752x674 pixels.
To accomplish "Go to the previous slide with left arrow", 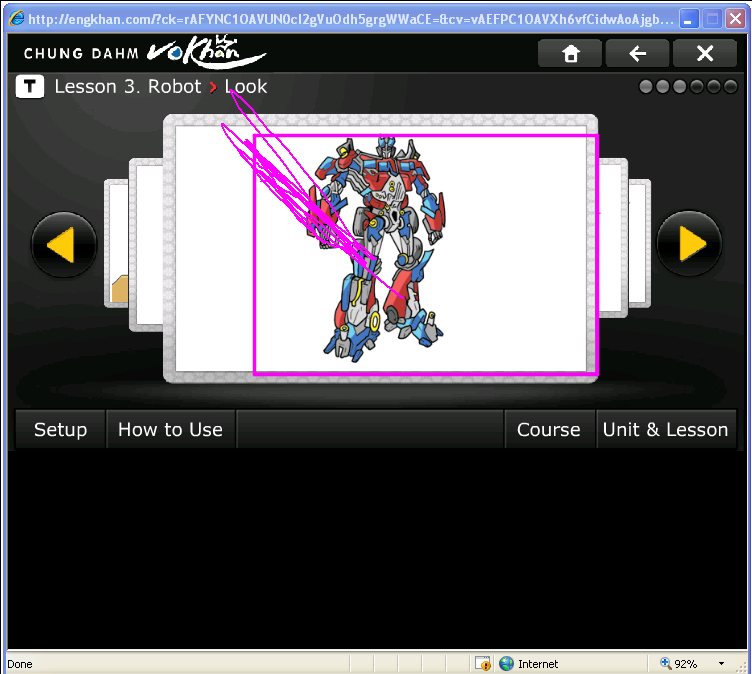I will (x=64, y=245).
